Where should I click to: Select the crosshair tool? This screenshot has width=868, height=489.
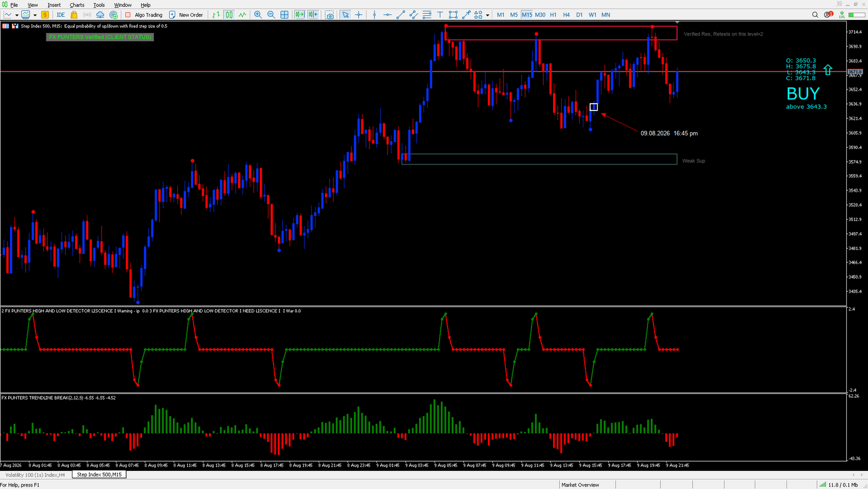click(358, 15)
